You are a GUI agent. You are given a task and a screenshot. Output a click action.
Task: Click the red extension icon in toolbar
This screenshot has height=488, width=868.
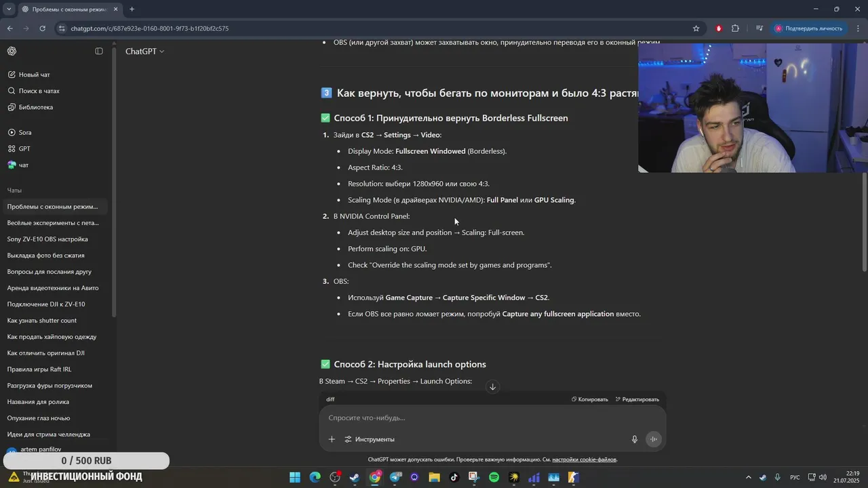pos(719,28)
